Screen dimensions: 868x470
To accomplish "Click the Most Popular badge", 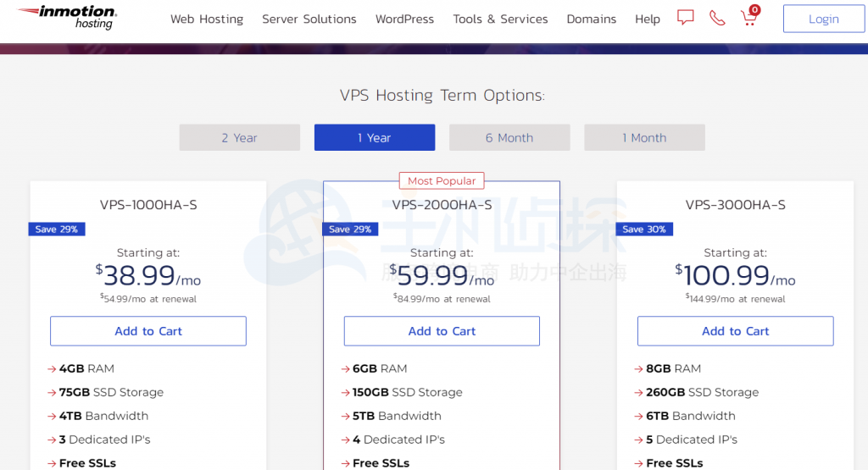I will click(442, 181).
